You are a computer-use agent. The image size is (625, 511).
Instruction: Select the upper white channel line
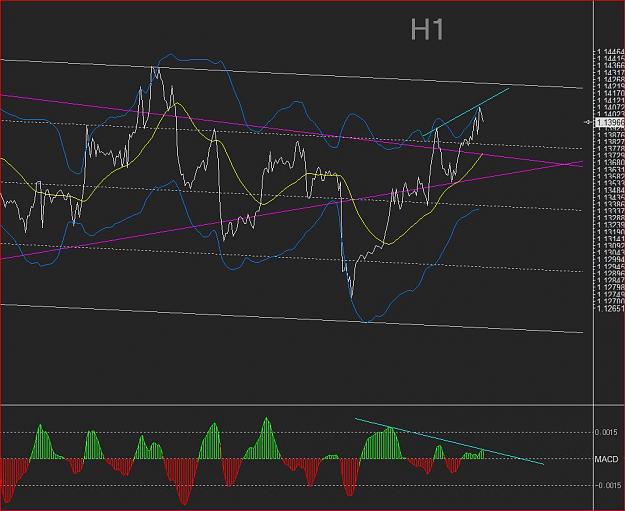pos(291,74)
